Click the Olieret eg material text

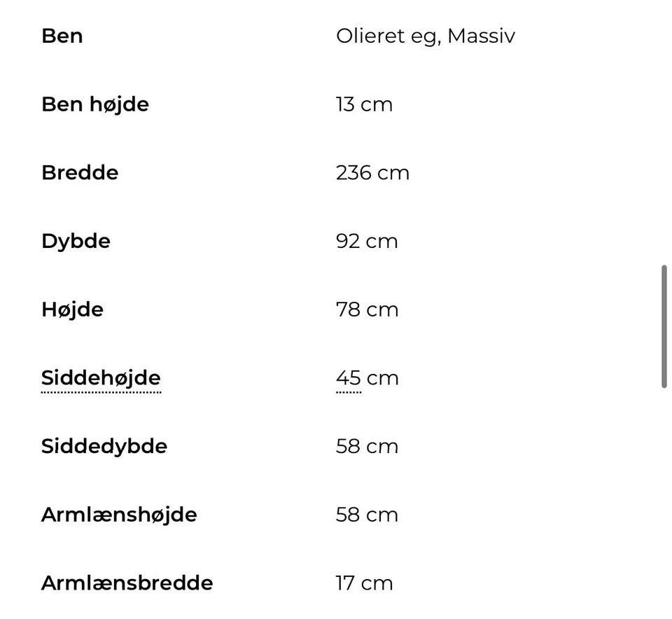click(387, 36)
